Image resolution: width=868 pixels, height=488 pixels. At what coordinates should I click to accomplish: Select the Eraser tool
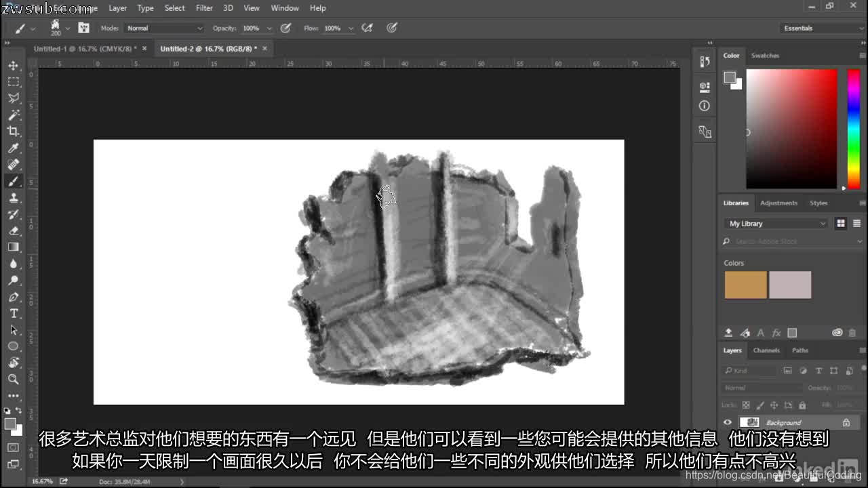[14, 230]
